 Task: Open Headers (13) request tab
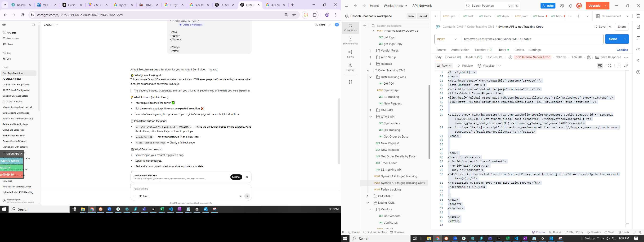point(483,50)
